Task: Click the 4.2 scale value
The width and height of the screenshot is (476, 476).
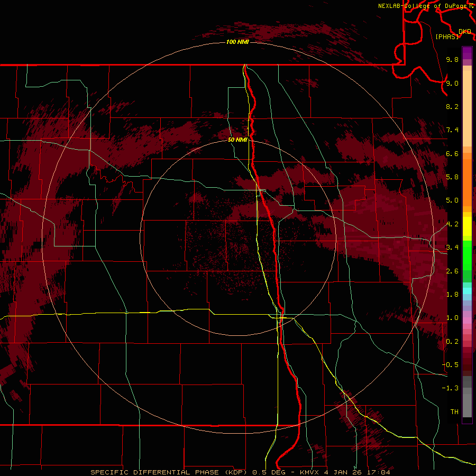Action: (x=452, y=224)
